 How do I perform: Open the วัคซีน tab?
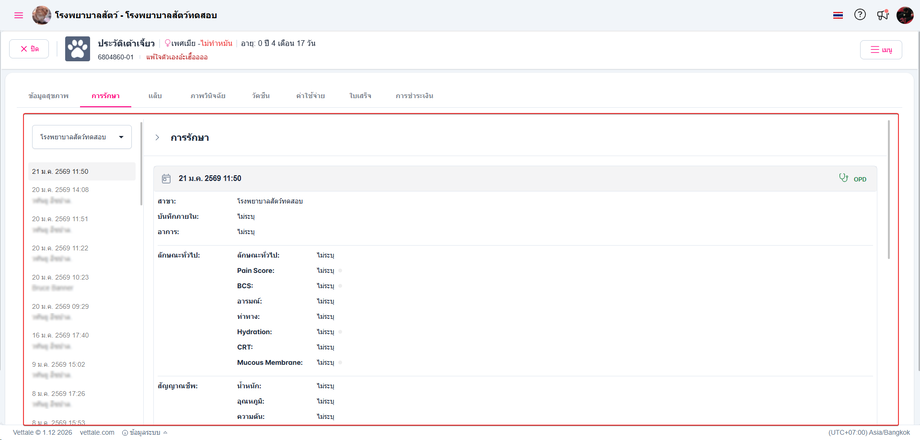261,96
